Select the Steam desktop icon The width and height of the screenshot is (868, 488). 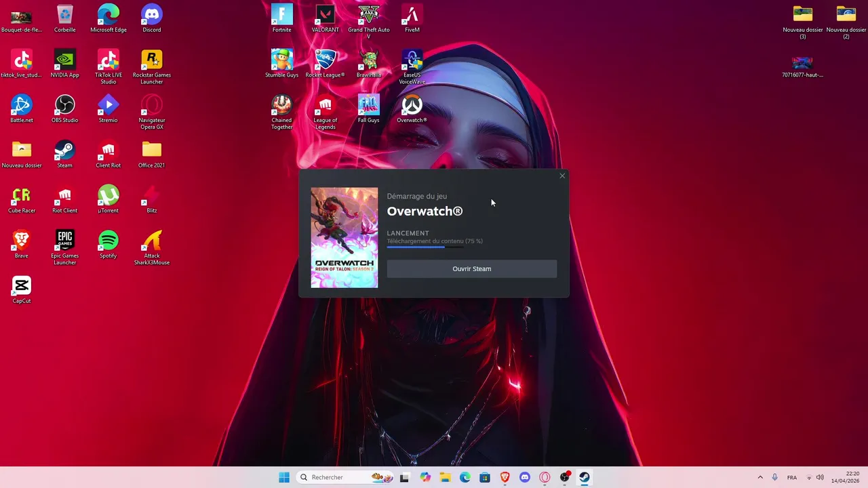[65, 154]
